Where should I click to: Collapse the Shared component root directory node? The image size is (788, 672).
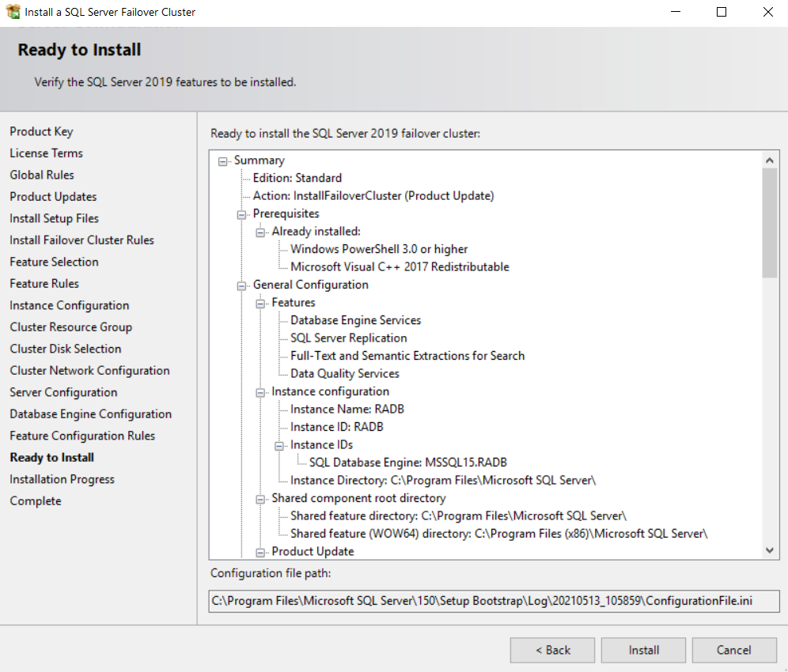[260, 499]
